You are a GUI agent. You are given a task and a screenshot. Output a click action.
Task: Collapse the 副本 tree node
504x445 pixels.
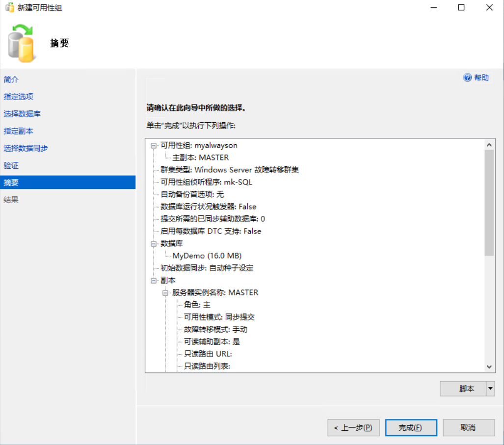pos(154,281)
